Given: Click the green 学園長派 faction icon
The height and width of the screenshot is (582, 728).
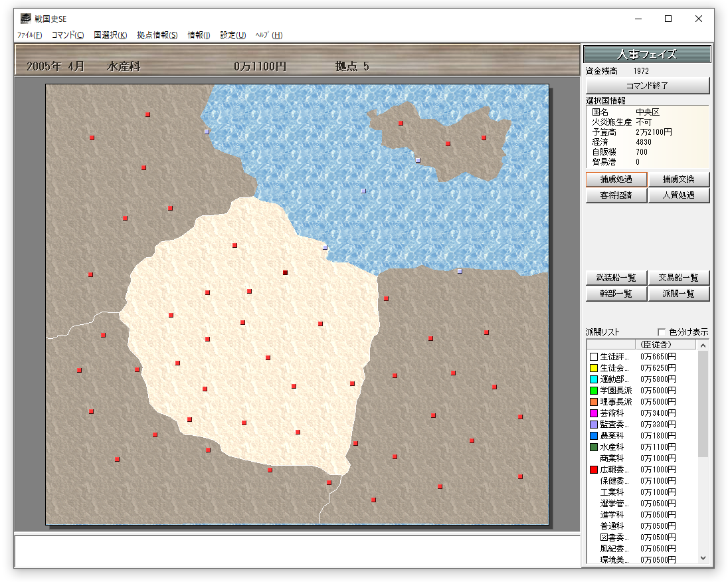Looking at the screenshot, I should tap(594, 391).
